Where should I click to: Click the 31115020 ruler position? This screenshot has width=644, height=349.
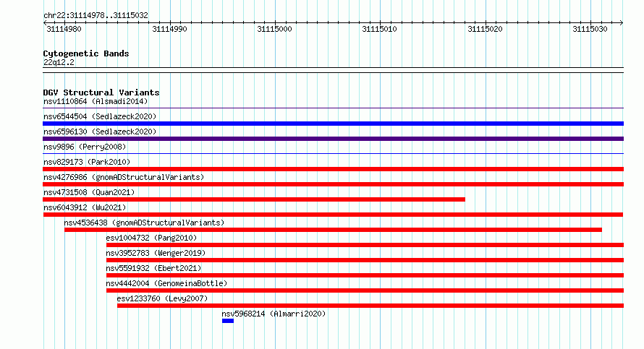(485, 29)
